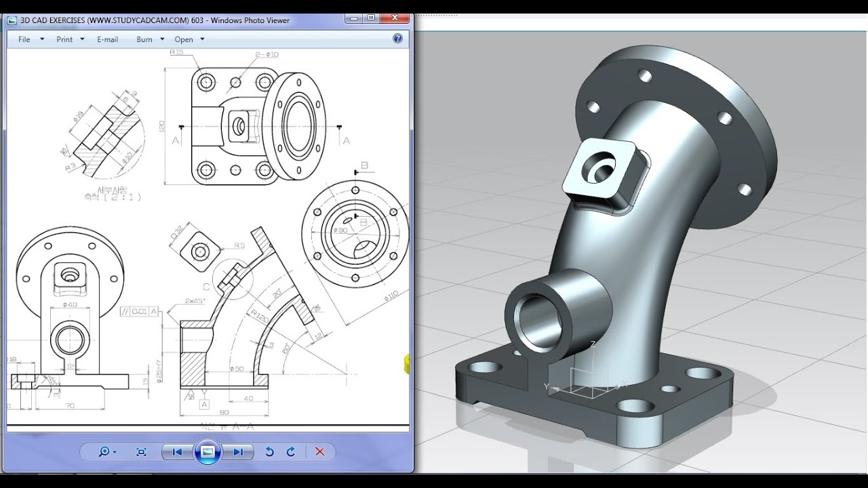Click the CAD drawing image in viewer
The width and height of the screenshot is (868, 488).
tap(208, 239)
